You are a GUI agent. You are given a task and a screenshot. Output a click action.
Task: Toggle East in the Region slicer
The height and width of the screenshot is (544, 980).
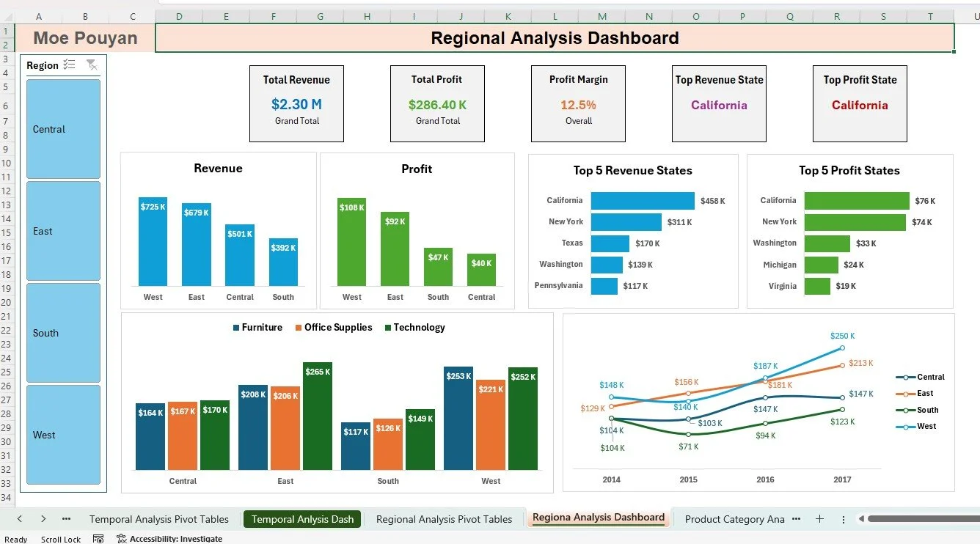[63, 231]
